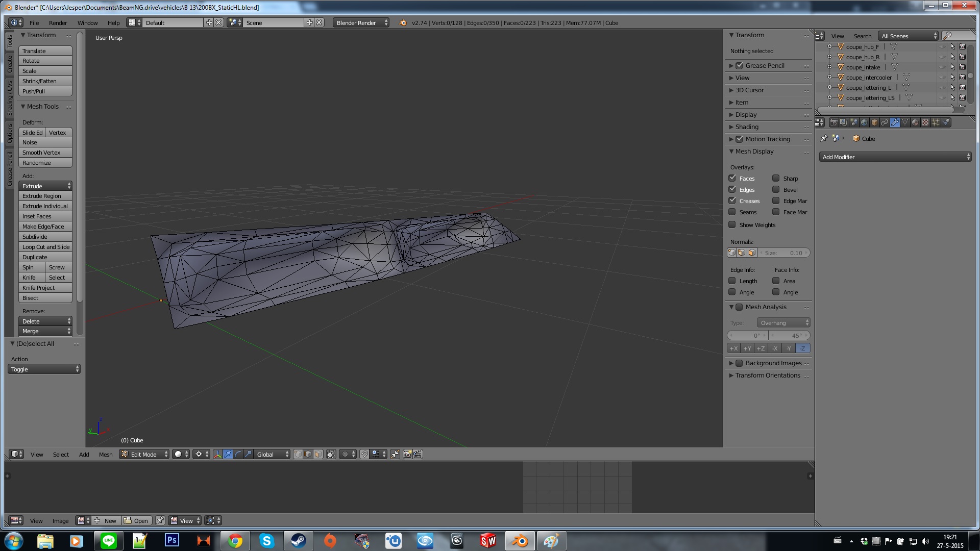Open the World properties globe tab
The width and height of the screenshot is (980, 551).
coord(864,122)
